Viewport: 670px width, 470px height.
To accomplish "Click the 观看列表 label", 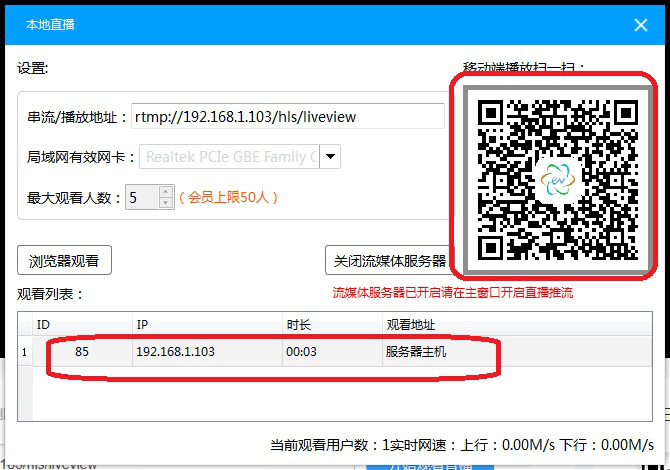I will click(x=50, y=294).
